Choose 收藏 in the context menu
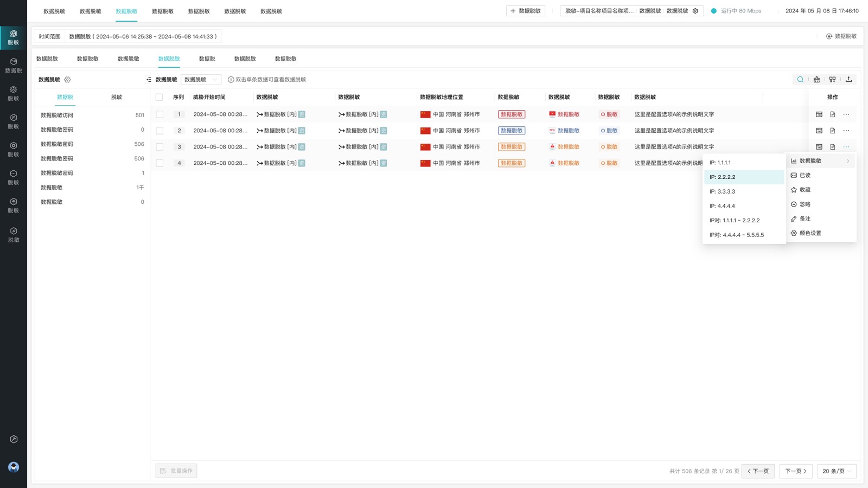Screen dimensions: 868x488 pyautogui.click(x=821, y=190)
